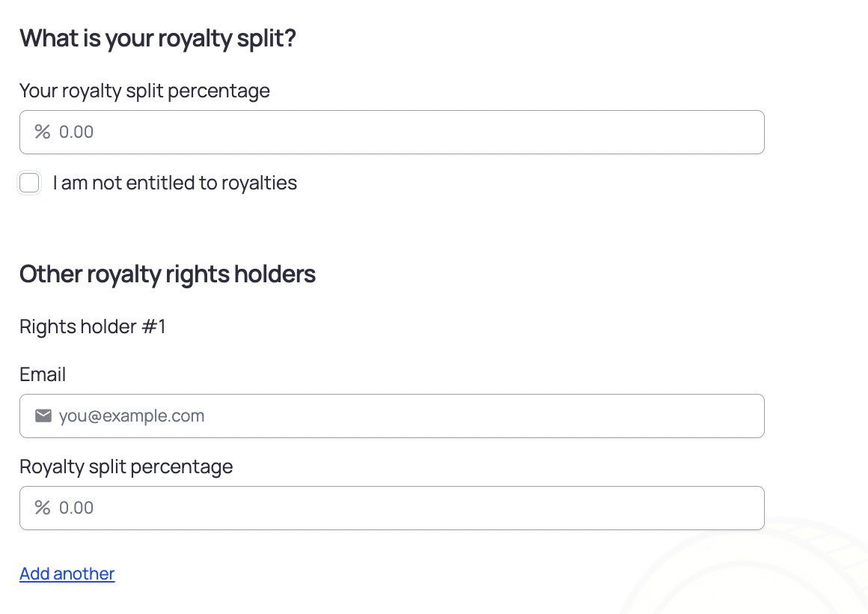Check the "I am not entitled to royalties" checkbox
The width and height of the screenshot is (868, 614).
pos(29,183)
